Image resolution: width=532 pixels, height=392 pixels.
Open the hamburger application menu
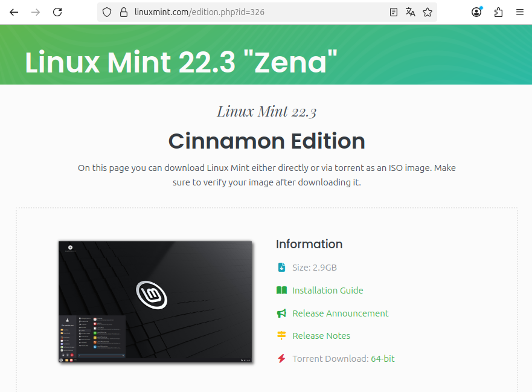[x=520, y=12]
